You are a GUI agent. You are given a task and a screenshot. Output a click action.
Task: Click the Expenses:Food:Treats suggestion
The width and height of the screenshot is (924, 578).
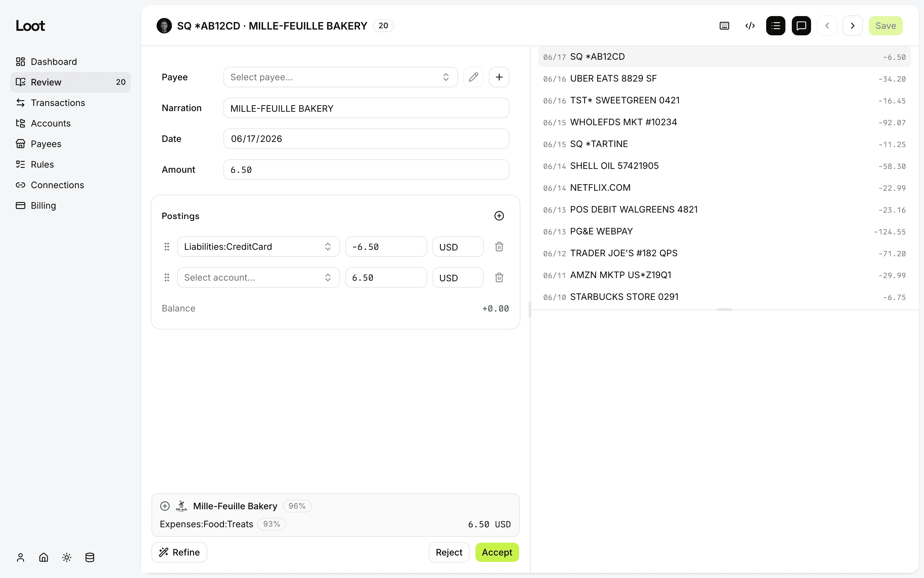click(207, 524)
